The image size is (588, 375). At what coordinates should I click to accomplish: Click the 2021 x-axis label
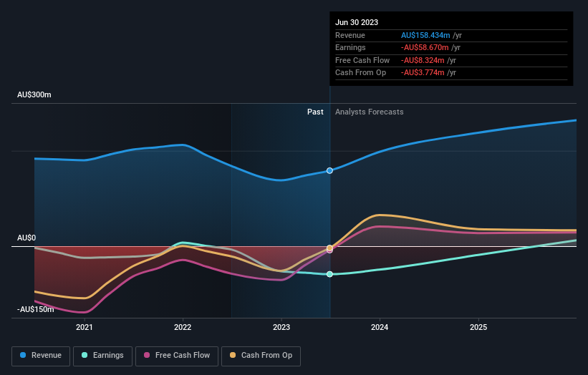tap(85, 328)
